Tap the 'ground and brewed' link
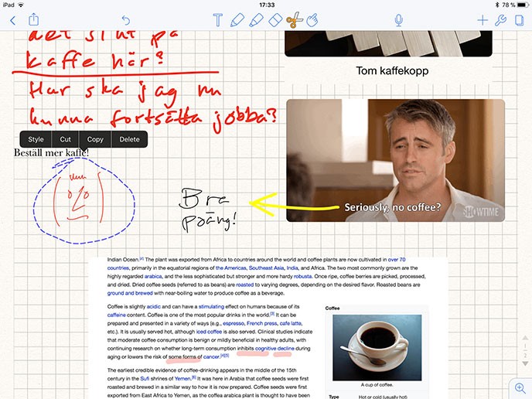The width and height of the screenshot is (532, 399). [130, 293]
